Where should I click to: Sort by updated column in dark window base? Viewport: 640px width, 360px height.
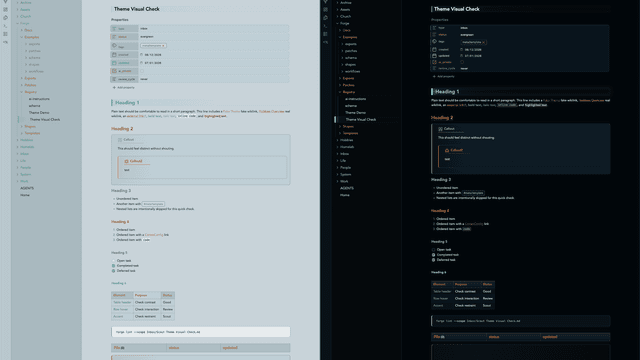pyautogui.click(x=575, y=337)
